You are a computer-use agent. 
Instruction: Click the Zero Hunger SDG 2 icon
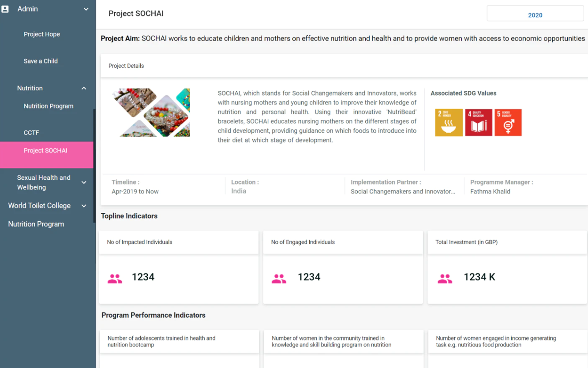tap(449, 123)
